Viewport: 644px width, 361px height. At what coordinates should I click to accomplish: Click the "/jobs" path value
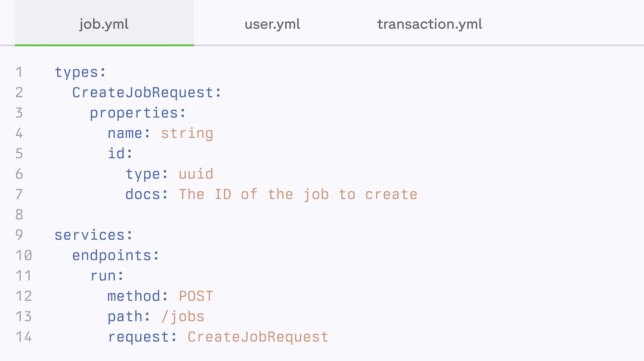click(x=183, y=317)
